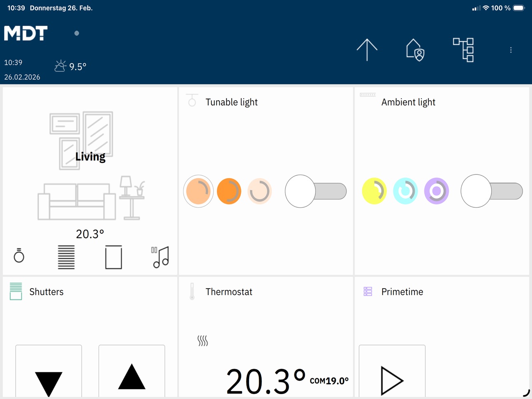
Task: Lower shutters with the down arrow button
Action: tap(49, 371)
